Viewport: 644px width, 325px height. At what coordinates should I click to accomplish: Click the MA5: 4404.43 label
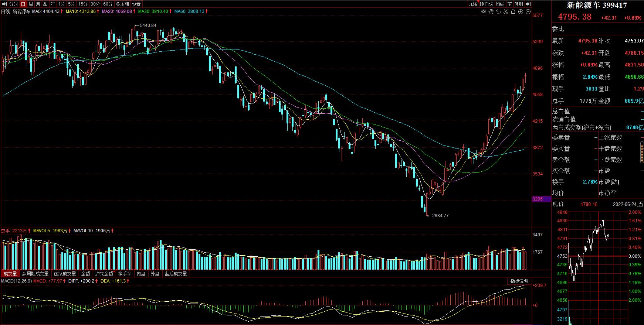point(46,11)
